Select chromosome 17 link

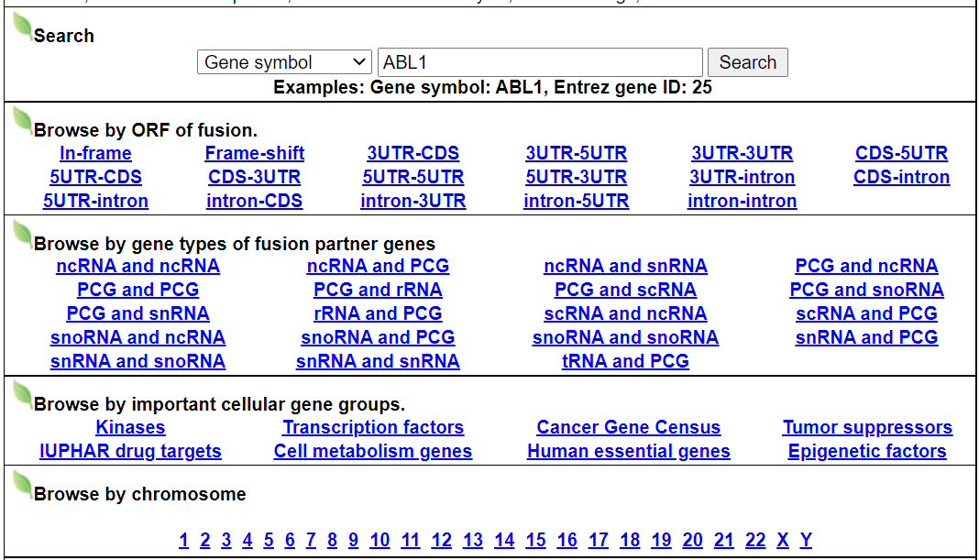click(x=598, y=540)
